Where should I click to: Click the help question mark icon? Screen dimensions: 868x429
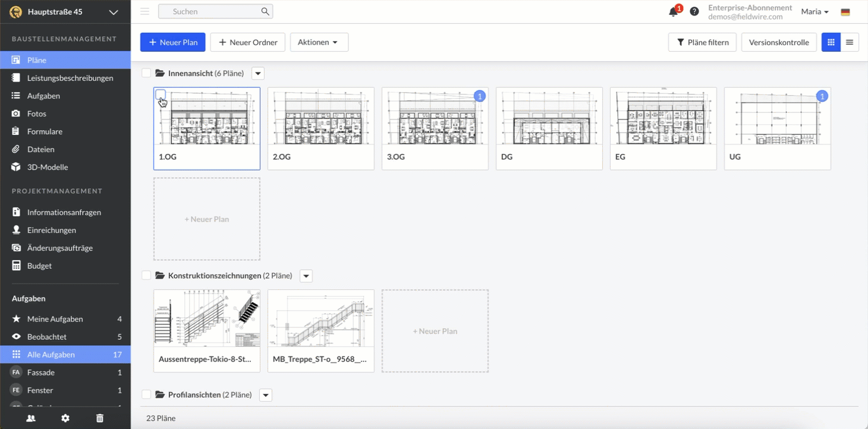pyautogui.click(x=694, y=12)
